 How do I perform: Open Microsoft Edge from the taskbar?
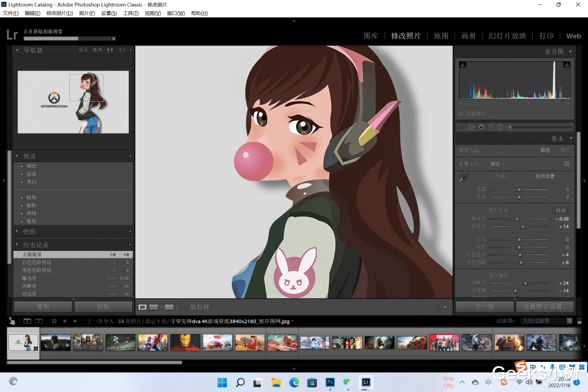(294, 382)
